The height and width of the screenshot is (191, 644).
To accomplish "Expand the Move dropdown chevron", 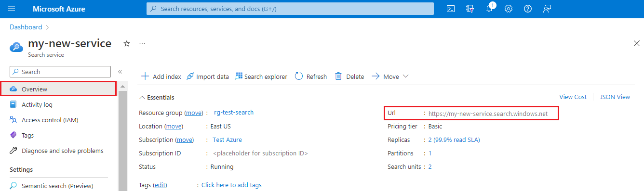I will (405, 76).
